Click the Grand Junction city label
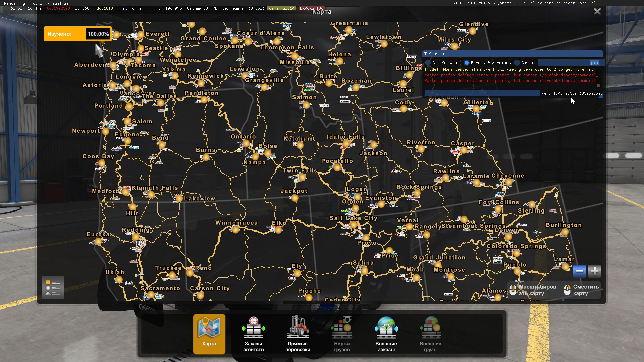Viewport: 644px width, 362px height. (x=439, y=258)
